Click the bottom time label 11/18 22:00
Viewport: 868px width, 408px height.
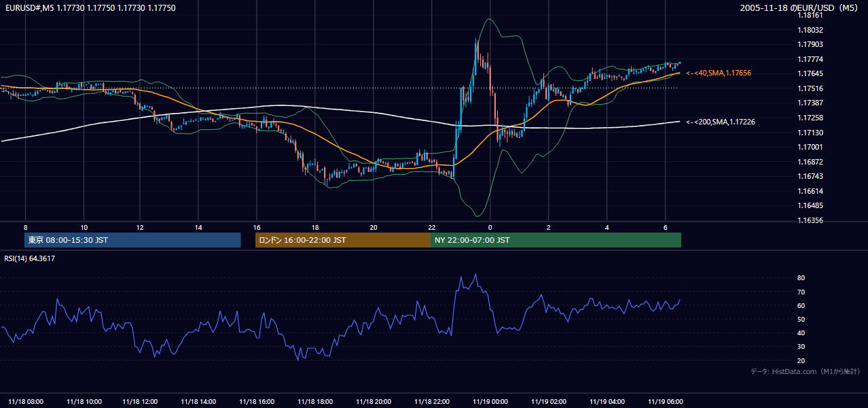click(x=432, y=401)
